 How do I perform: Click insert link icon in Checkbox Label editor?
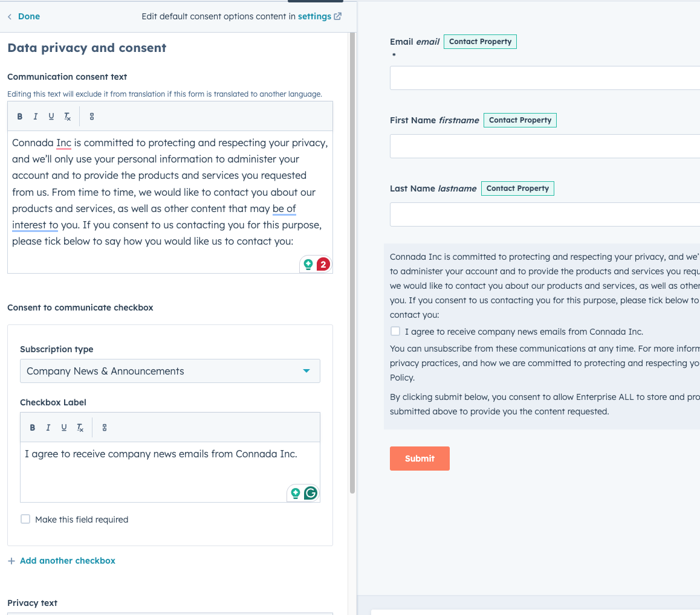tap(105, 428)
